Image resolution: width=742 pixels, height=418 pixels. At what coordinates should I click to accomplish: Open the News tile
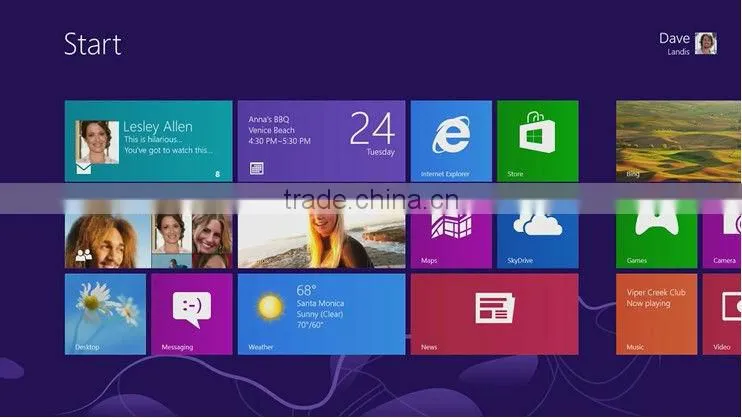click(495, 314)
